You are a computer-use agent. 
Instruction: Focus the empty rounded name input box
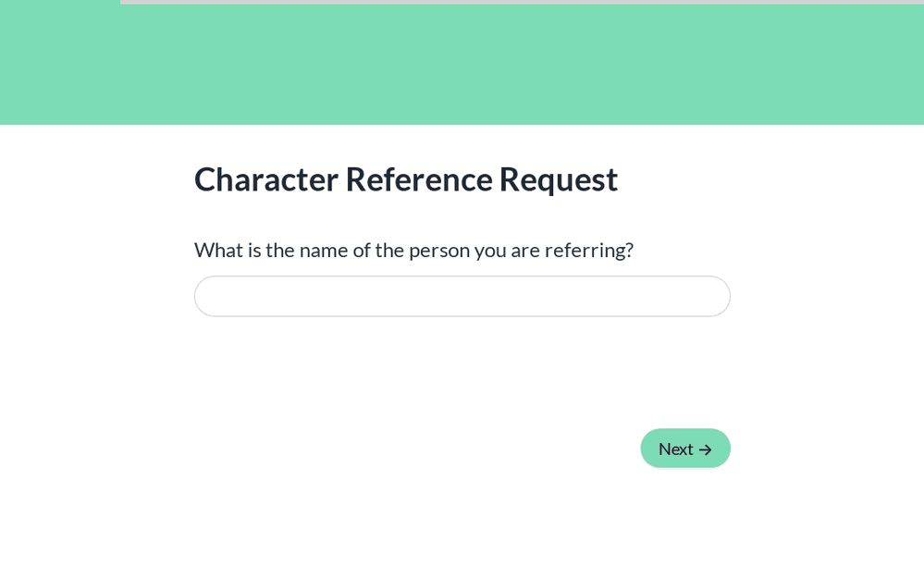point(462,296)
